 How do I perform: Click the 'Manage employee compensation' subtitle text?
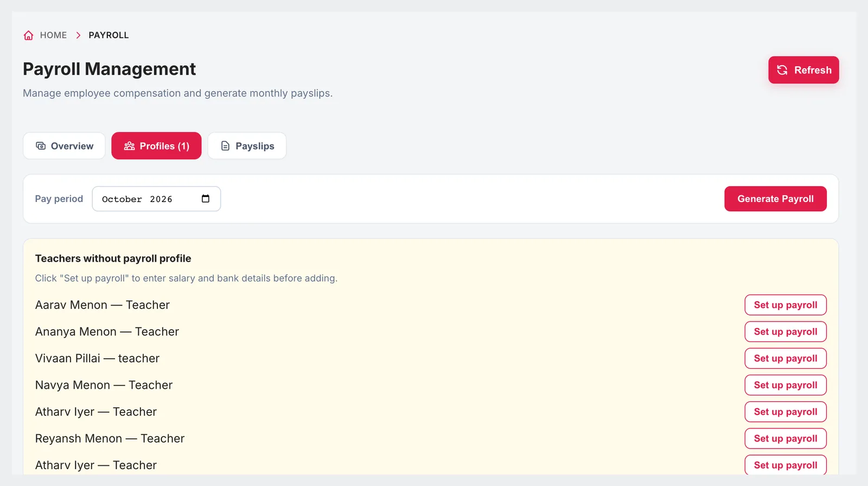click(177, 93)
